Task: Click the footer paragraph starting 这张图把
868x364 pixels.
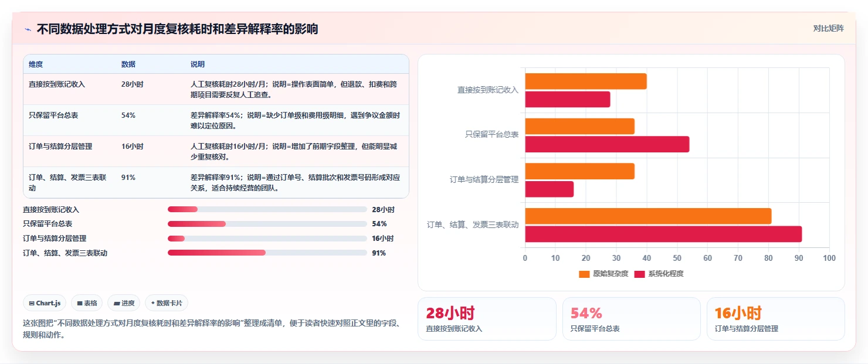Action: click(213, 329)
